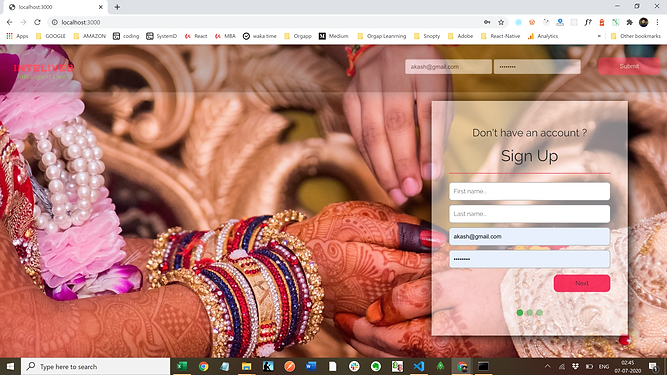Reload the localhost page
Image resolution: width=667 pixels, height=375 pixels.
pyautogui.click(x=37, y=22)
